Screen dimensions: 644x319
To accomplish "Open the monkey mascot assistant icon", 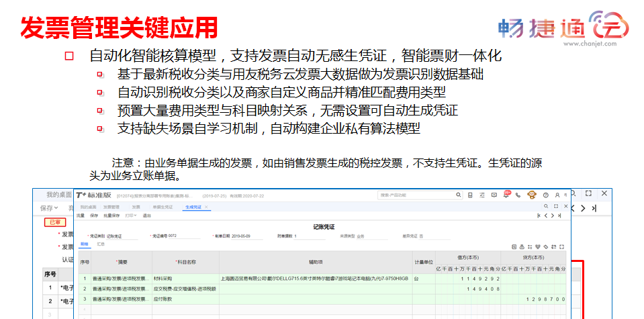I will [x=531, y=195].
